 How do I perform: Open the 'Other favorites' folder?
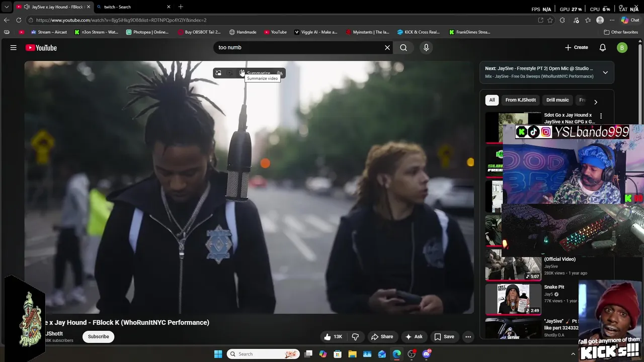[621, 32]
